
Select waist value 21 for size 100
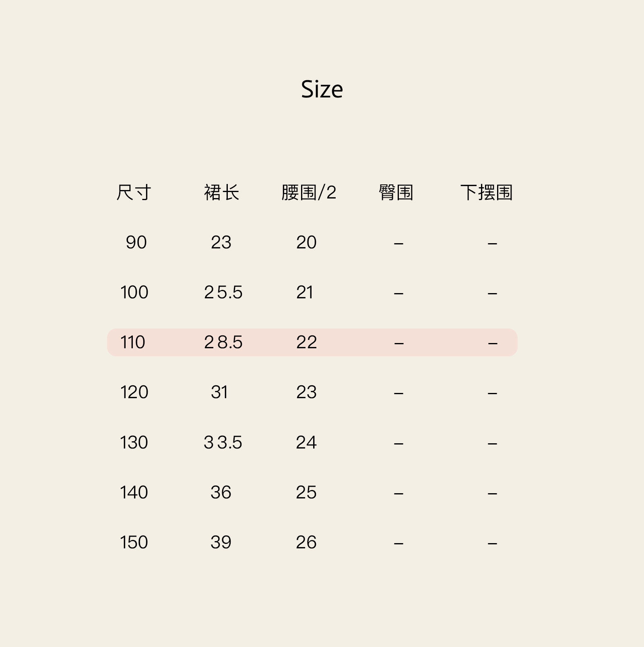pyautogui.click(x=305, y=292)
